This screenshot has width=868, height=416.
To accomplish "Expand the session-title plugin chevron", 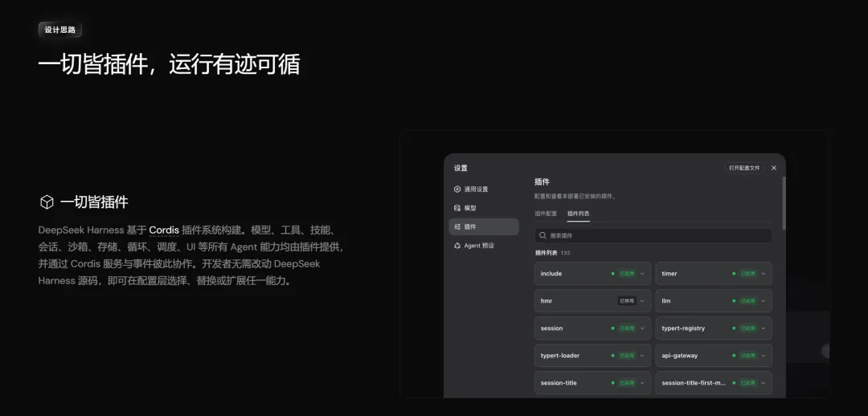I will point(642,383).
